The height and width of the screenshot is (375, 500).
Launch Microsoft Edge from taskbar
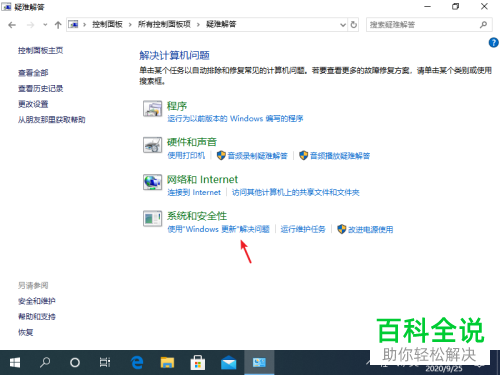[137, 362]
